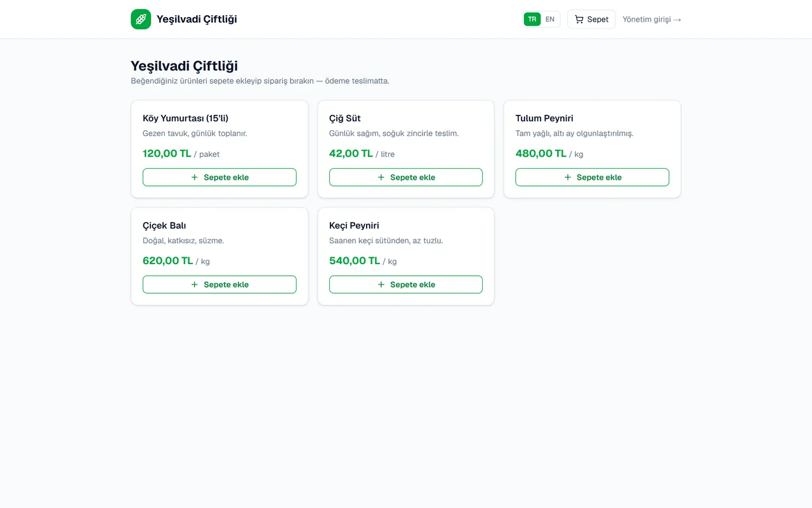
Task: Add Çiçek Balı using Sepete ekle button
Action: point(219,284)
